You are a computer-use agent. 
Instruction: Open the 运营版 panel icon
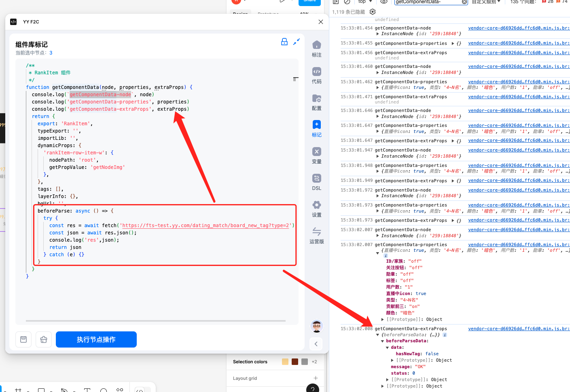[x=317, y=232]
